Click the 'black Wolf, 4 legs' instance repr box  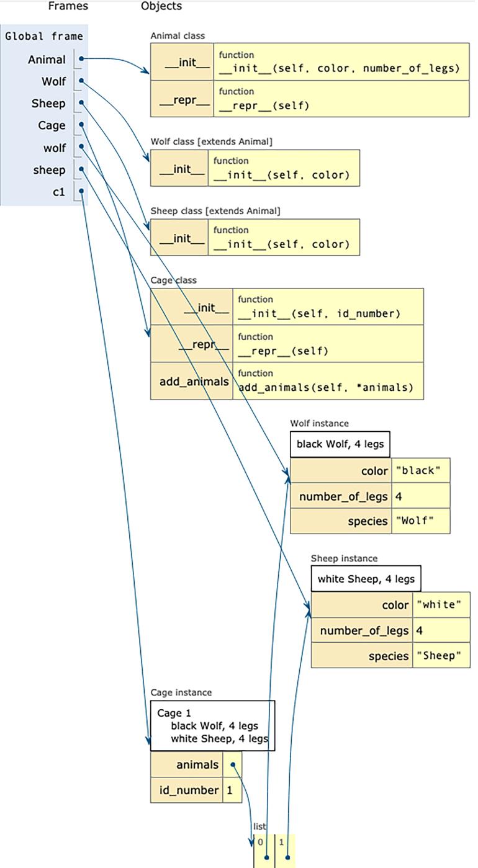point(340,444)
